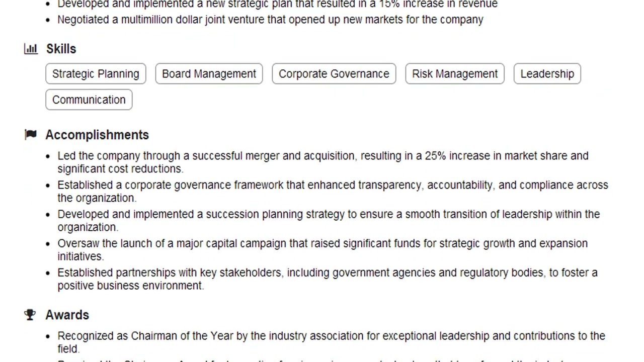Click the Corporate Governance skill tag
The image size is (644, 362).
334,74
